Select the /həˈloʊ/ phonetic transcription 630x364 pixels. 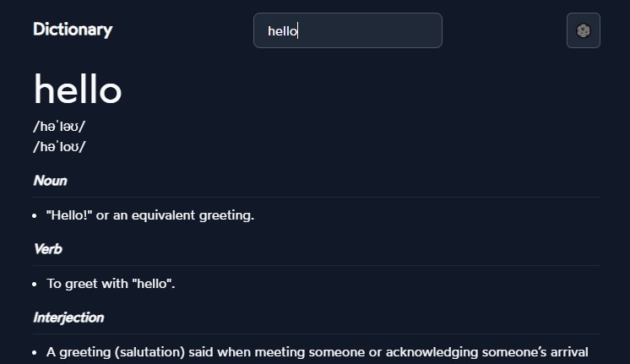pos(59,146)
